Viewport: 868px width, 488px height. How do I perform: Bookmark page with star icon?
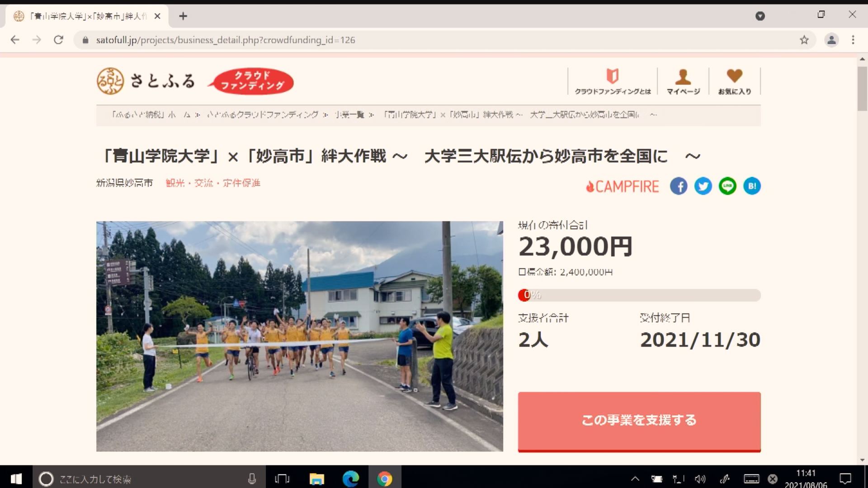804,40
